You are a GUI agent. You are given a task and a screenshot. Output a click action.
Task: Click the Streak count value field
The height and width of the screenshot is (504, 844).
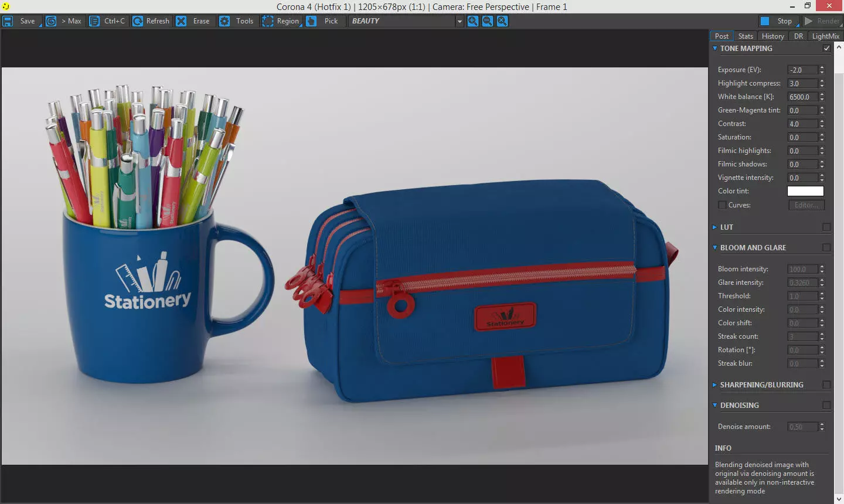click(802, 336)
